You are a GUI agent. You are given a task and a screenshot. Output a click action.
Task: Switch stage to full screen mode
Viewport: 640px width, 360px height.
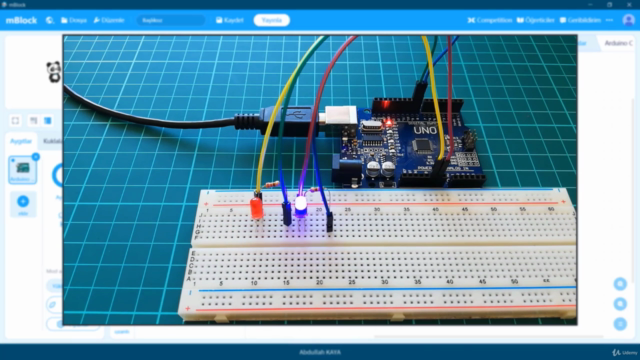coord(16,120)
